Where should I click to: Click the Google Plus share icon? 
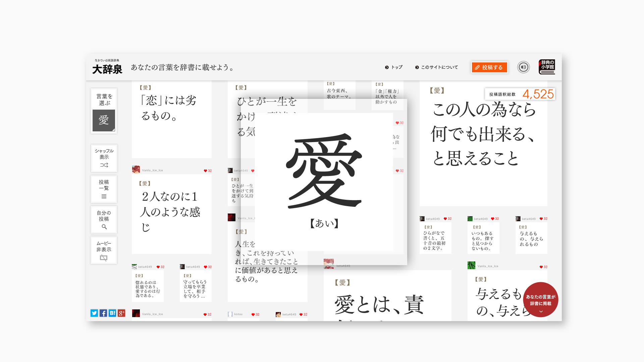[121, 313]
